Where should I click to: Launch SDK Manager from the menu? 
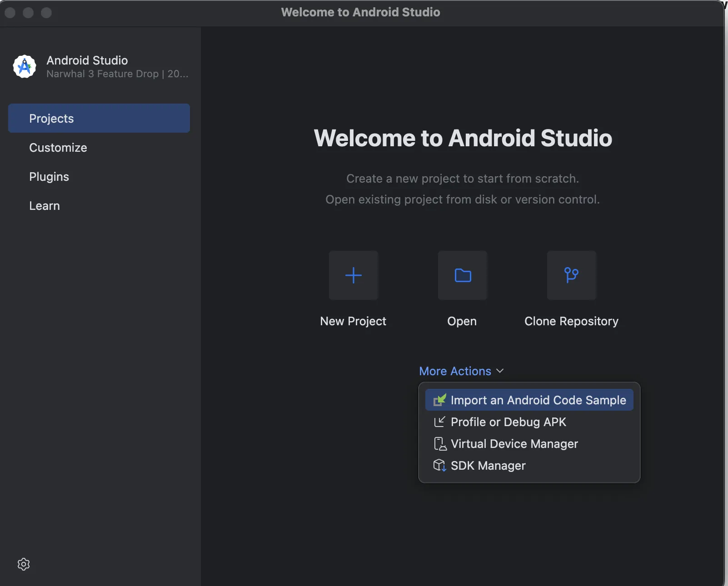click(529, 465)
